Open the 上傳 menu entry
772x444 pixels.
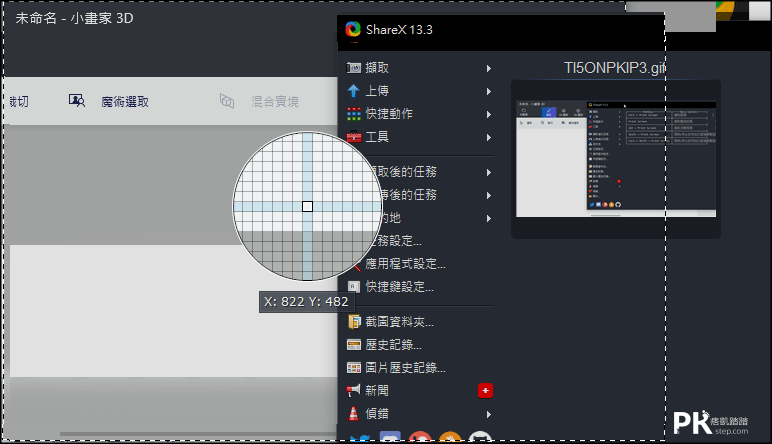coord(377,91)
